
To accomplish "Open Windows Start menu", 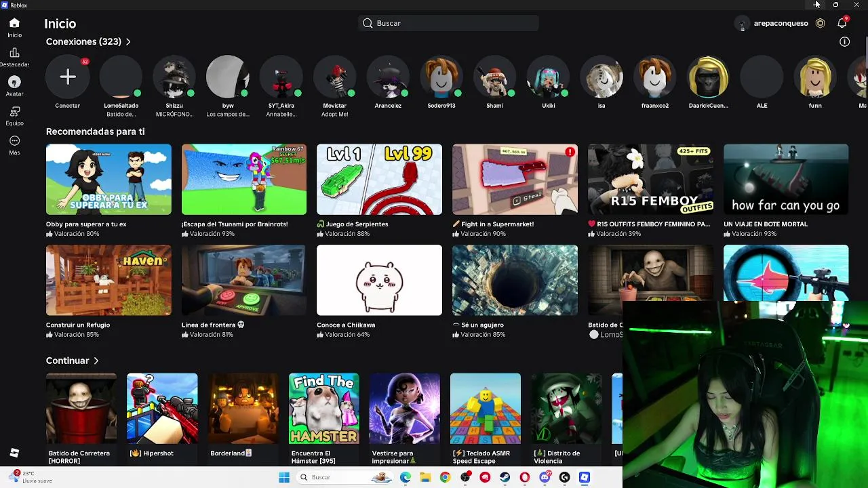I will pos(284,477).
